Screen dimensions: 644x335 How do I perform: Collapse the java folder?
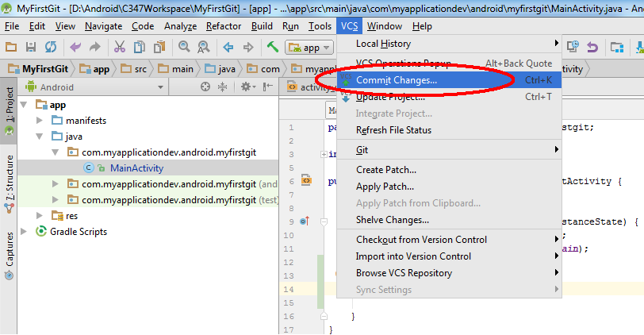[x=39, y=137]
